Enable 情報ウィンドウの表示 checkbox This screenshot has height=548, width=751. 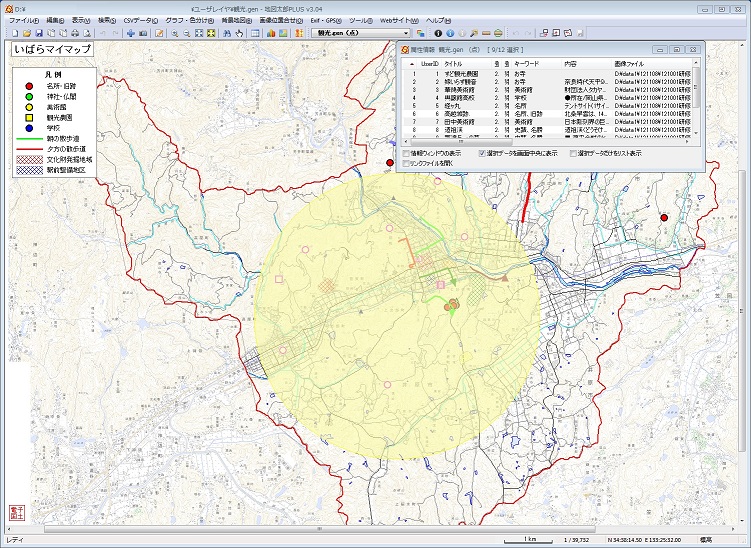coord(406,153)
